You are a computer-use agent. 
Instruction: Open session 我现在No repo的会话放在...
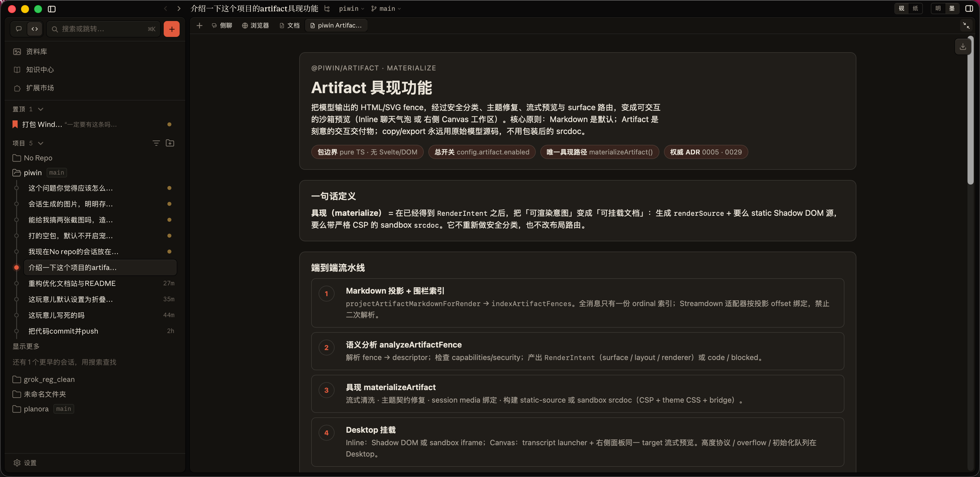pyautogui.click(x=100, y=252)
